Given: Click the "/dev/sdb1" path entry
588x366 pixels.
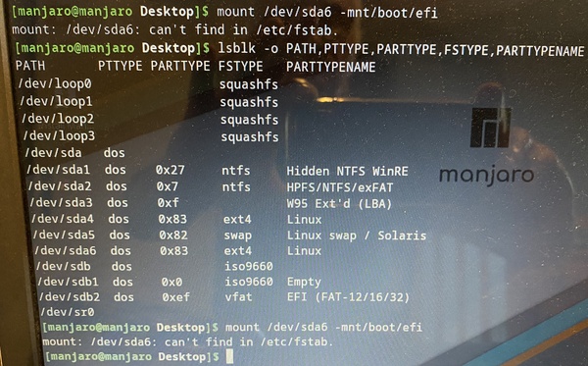Looking at the screenshot, I should pos(69,282).
